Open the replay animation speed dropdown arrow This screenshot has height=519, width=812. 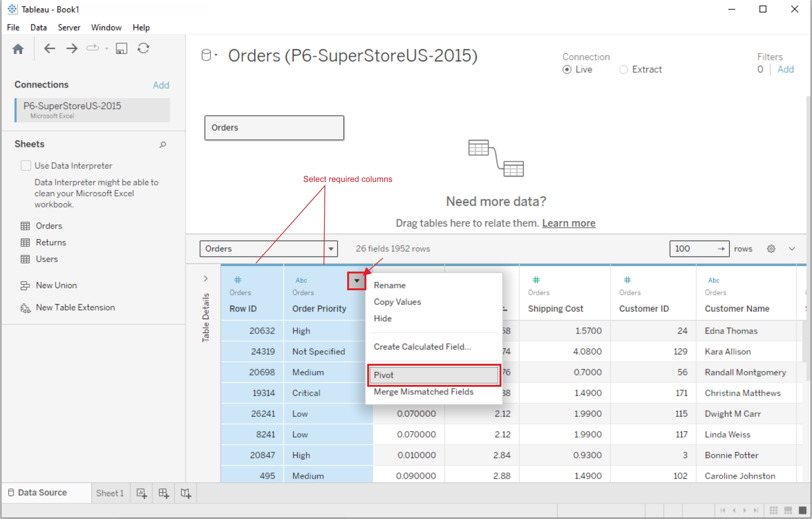click(x=106, y=48)
